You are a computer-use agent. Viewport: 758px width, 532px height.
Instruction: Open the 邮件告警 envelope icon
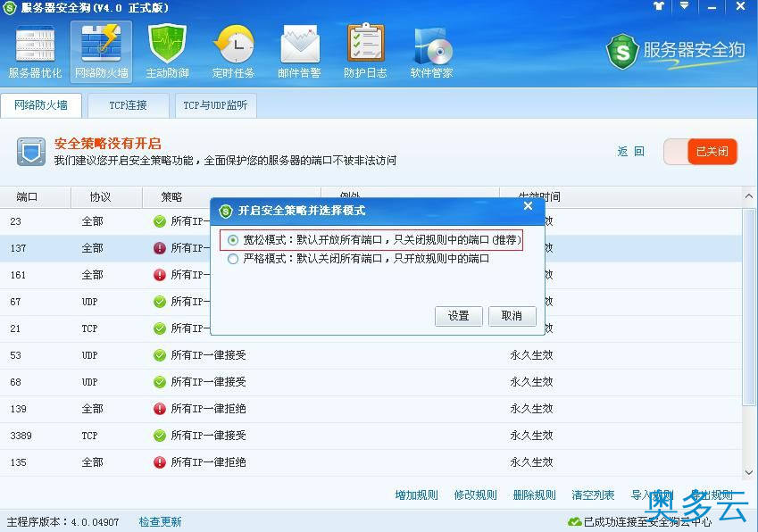coord(299,51)
